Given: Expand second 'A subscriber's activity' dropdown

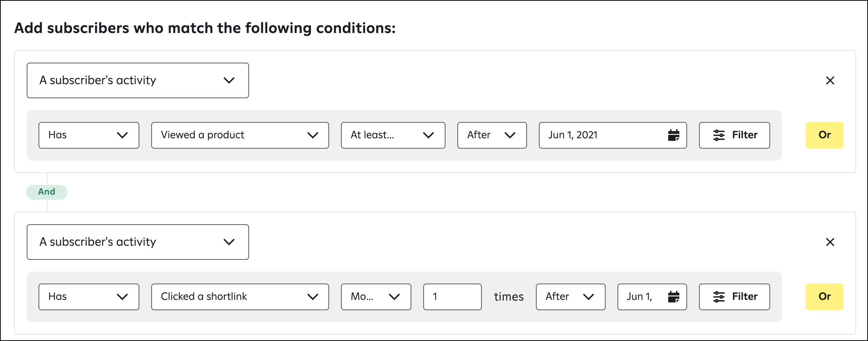Looking at the screenshot, I should (x=138, y=242).
